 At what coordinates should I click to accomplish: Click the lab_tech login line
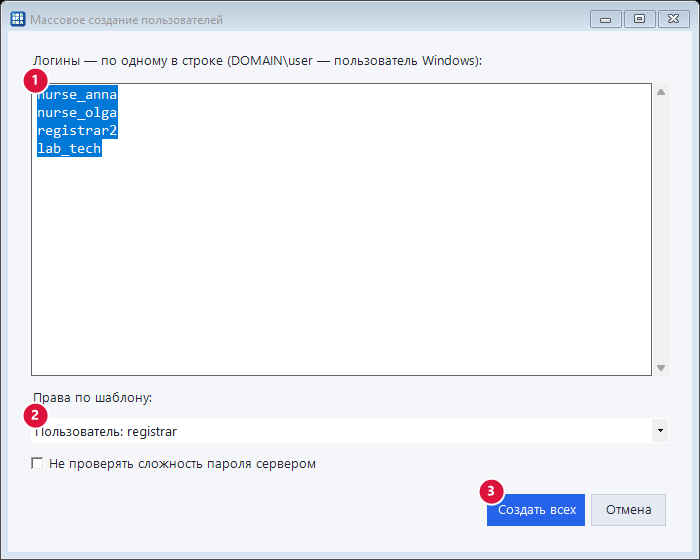[69, 148]
